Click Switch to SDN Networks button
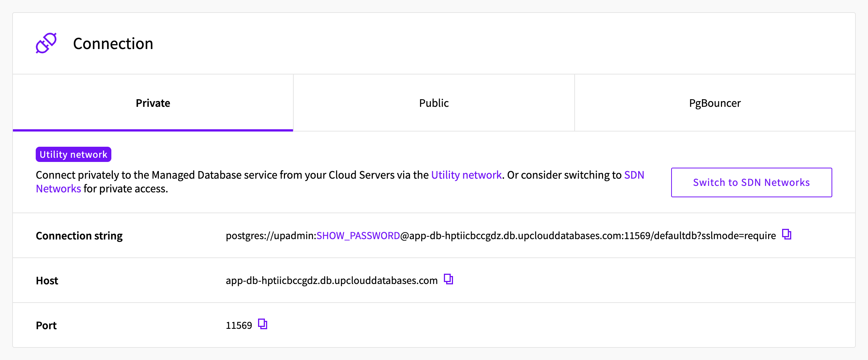This screenshot has height=360, width=868. pos(751,182)
